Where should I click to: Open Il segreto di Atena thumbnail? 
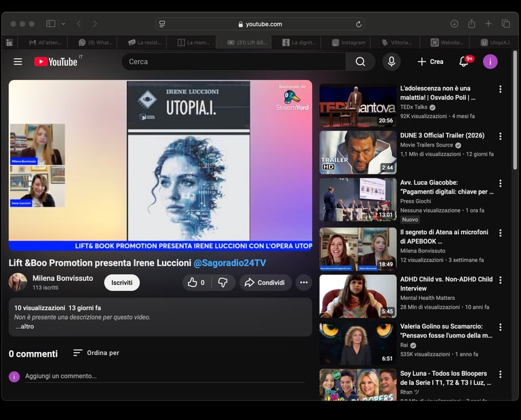pos(358,249)
